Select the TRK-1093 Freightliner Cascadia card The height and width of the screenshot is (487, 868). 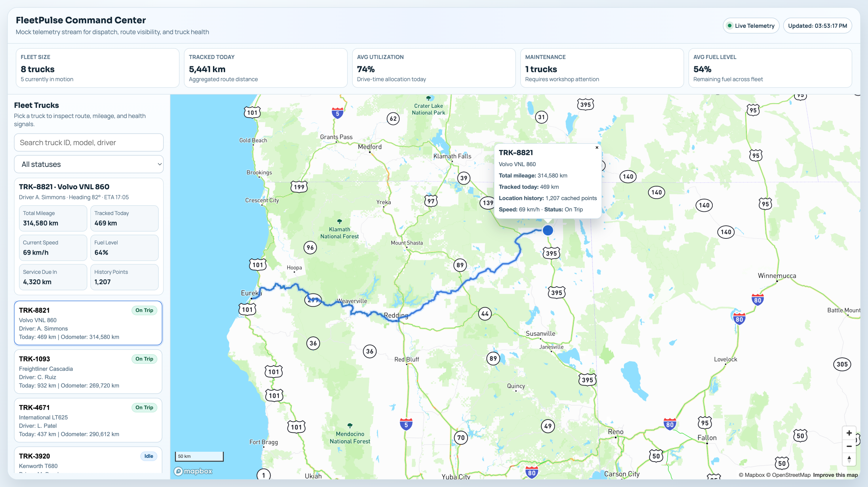tap(88, 372)
